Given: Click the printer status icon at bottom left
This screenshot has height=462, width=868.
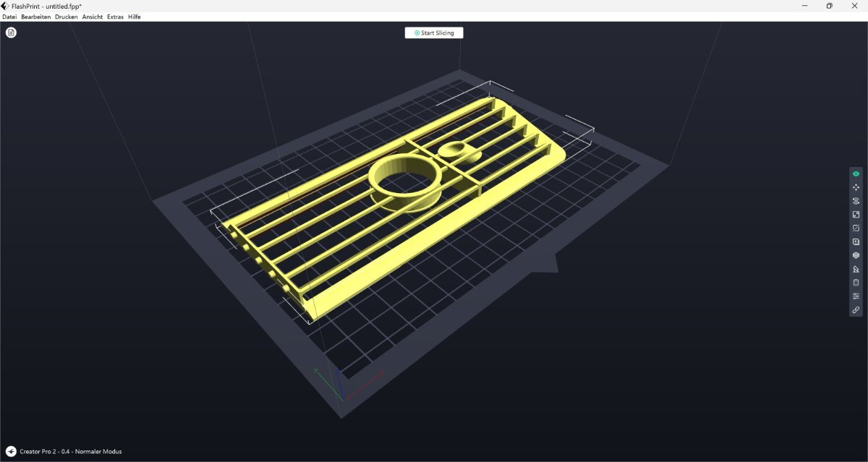Looking at the screenshot, I should (11, 451).
